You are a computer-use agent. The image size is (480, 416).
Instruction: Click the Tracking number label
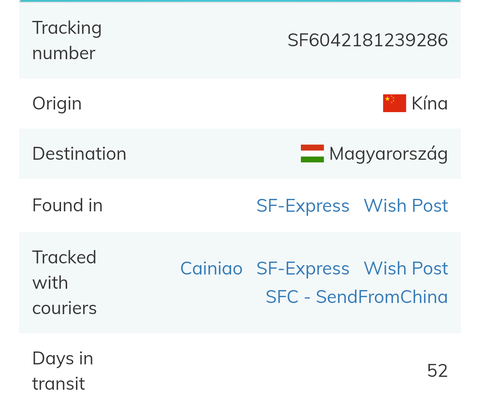[x=67, y=40]
